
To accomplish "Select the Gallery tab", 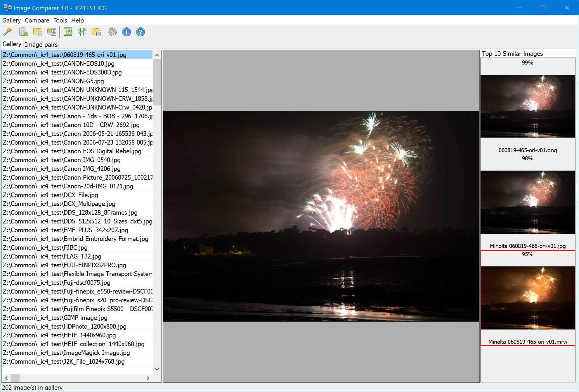I will [12, 44].
